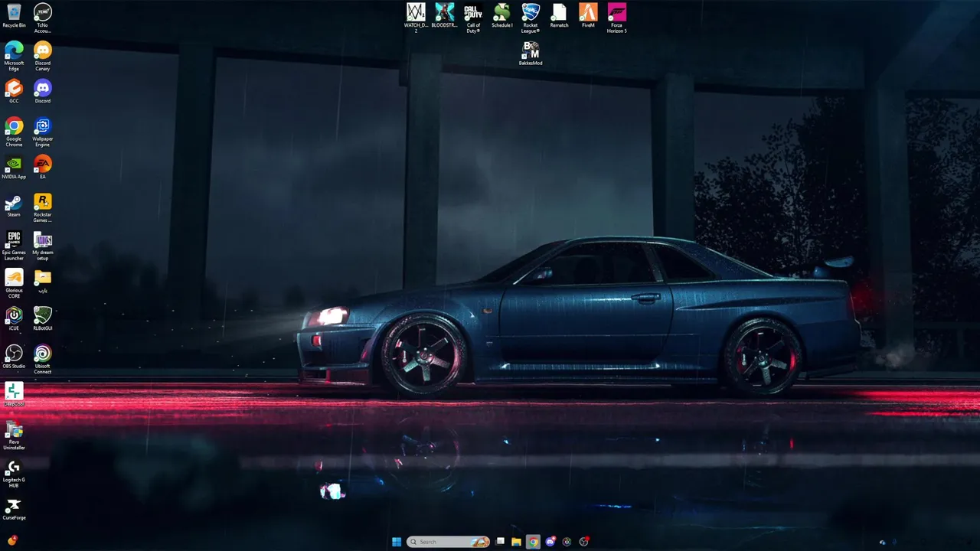Open Discord from the taskbar
The height and width of the screenshot is (551, 980).
(550, 542)
